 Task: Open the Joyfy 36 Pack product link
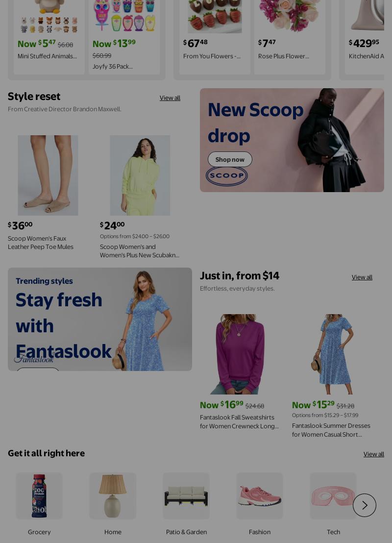tap(113, 67)
